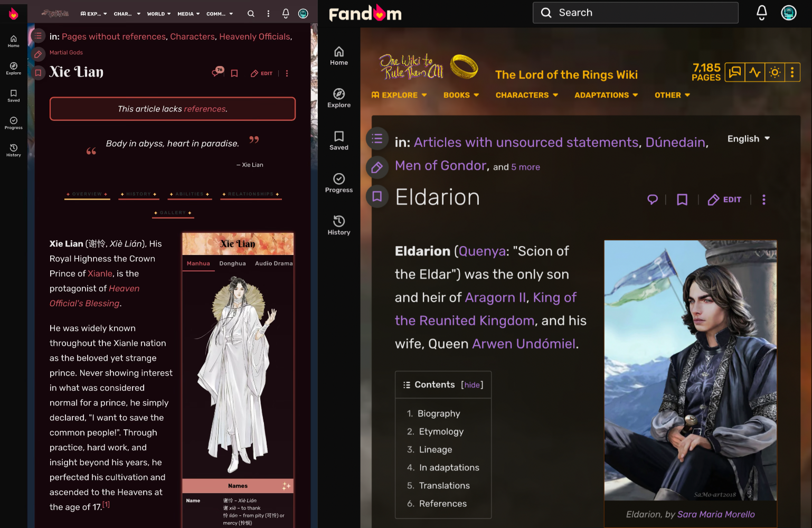Image resolution: width=812 pixels, height=528 pixels.
Task: Expand OTHER menu in Lord of the Rings Wiki
Action: 673,95
